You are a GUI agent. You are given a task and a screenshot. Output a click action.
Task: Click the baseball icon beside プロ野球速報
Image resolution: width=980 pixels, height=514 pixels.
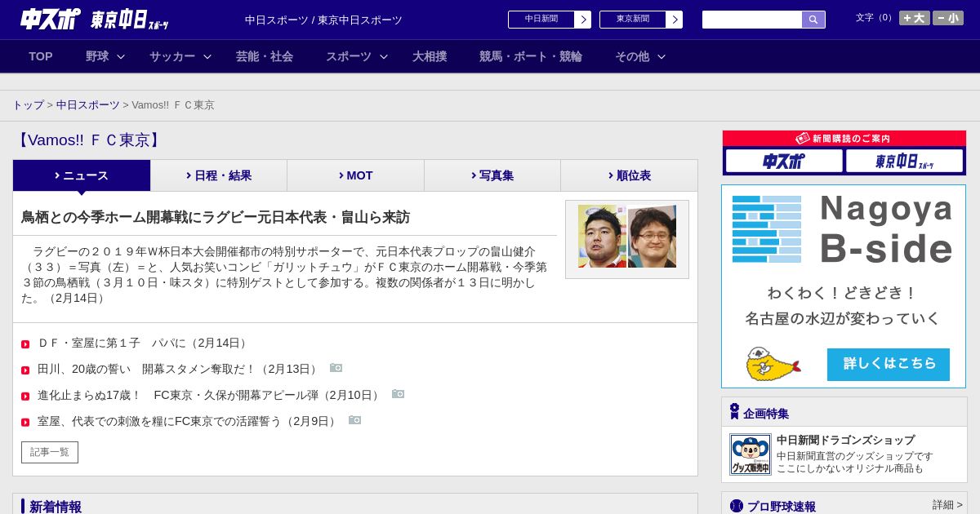[x=737, y=506]
